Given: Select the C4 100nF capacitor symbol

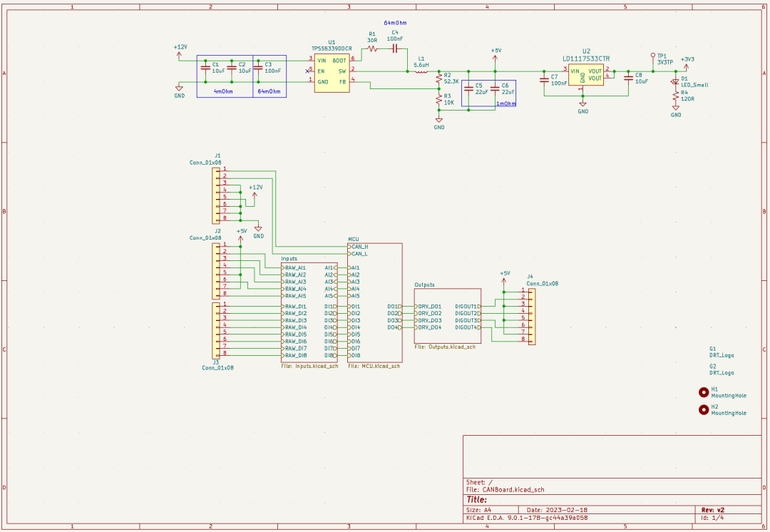Looking at the screenshot, I should pos(394,48).
